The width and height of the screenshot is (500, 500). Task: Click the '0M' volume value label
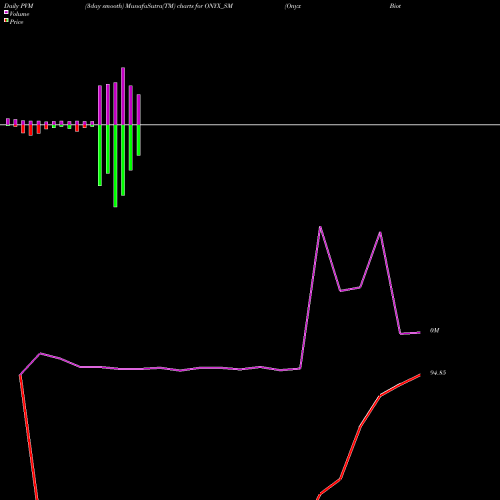click(x=434, y=330)
